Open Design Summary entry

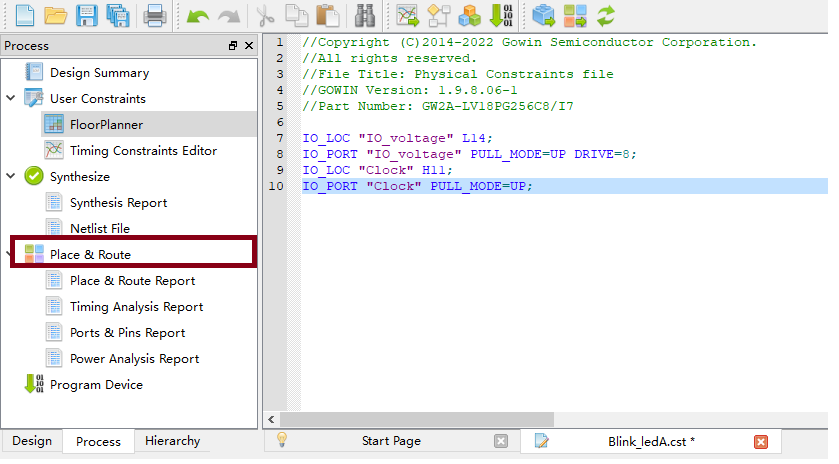pyautogui.click(x=100, y=73)
